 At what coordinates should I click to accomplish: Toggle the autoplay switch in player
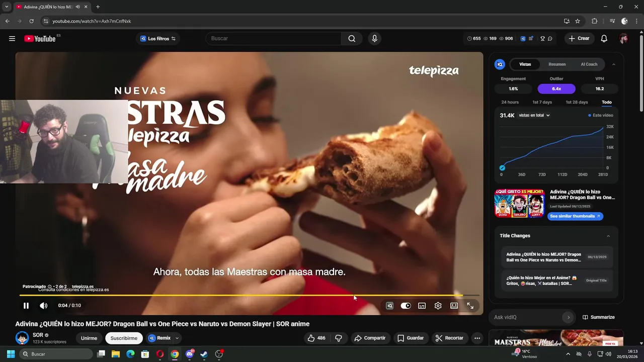pyautogui.click(x=406, y=306)
